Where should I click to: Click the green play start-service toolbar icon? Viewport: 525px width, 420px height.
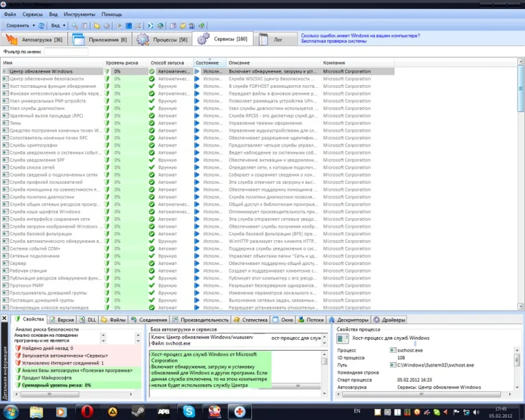pos(119,25)
